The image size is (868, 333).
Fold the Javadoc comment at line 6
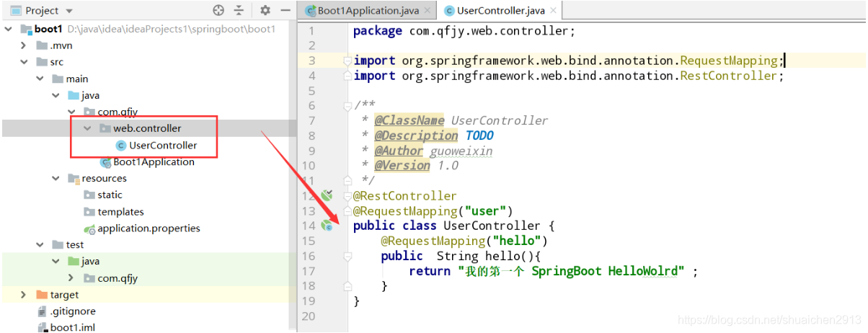pyautogui.click(x=347, y=106)
